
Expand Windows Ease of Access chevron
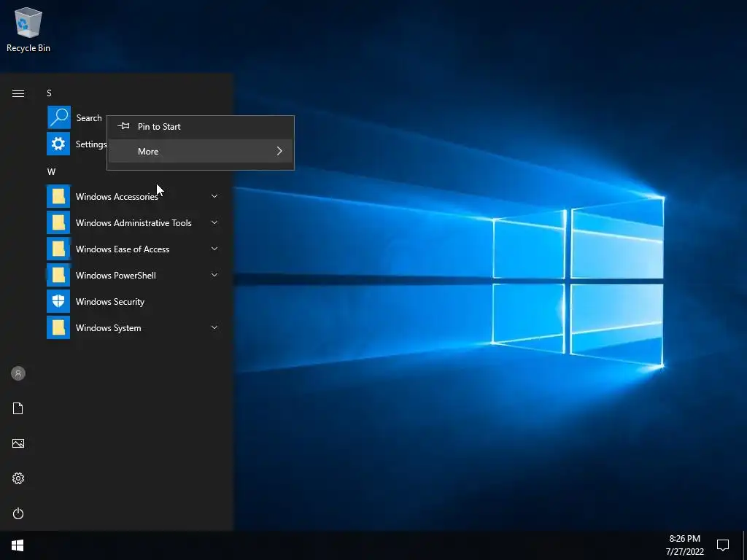(x=214, y=249)
